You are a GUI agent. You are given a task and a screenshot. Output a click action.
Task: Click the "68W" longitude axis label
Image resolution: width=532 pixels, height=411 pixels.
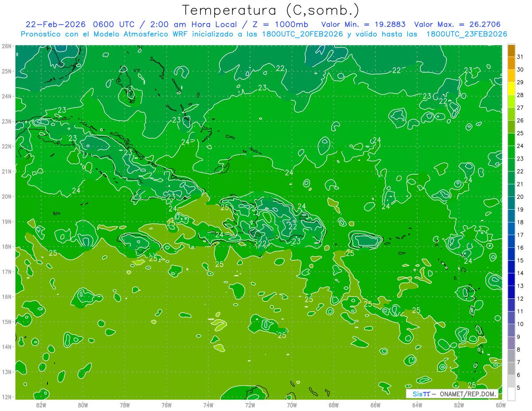coord(334,405)
